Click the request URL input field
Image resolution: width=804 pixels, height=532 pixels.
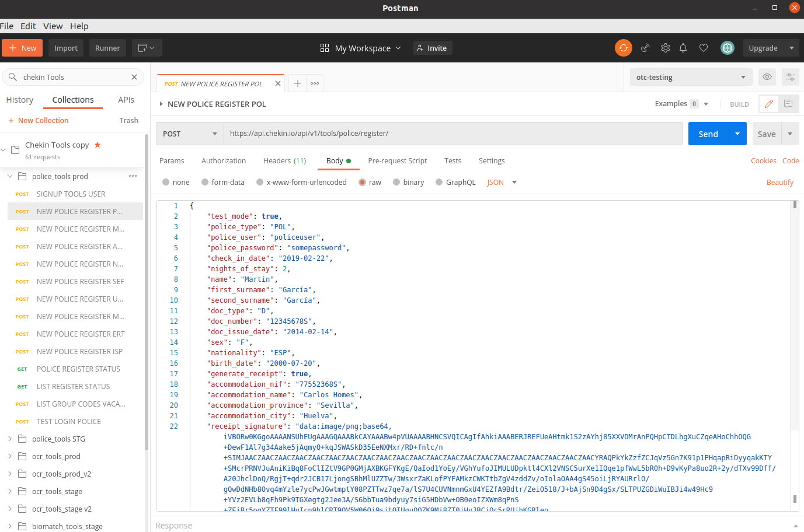click(453, 134)
